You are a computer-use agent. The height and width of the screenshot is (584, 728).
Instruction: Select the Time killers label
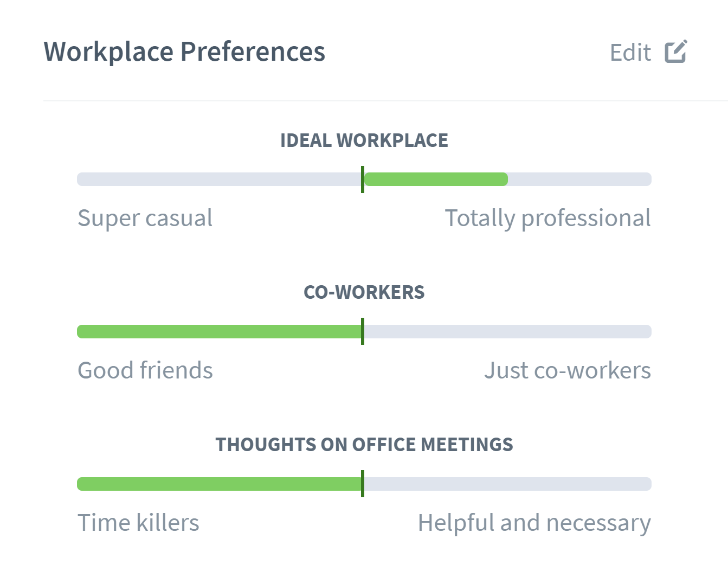tap(139, 522)
